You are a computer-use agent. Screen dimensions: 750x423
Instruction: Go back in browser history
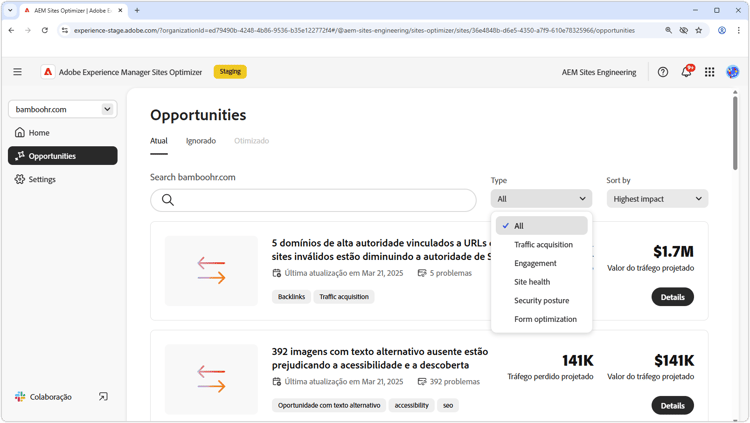(11, 30)
